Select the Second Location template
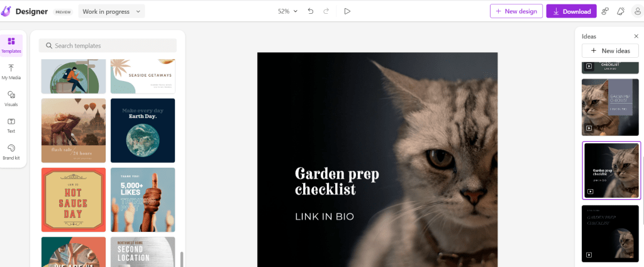This screenshot has height=267, width=644. point(143,252)
